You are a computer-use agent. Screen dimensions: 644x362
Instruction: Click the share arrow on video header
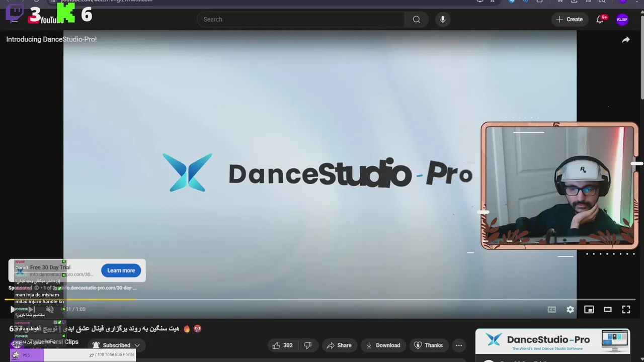click(x=626, y=40)
